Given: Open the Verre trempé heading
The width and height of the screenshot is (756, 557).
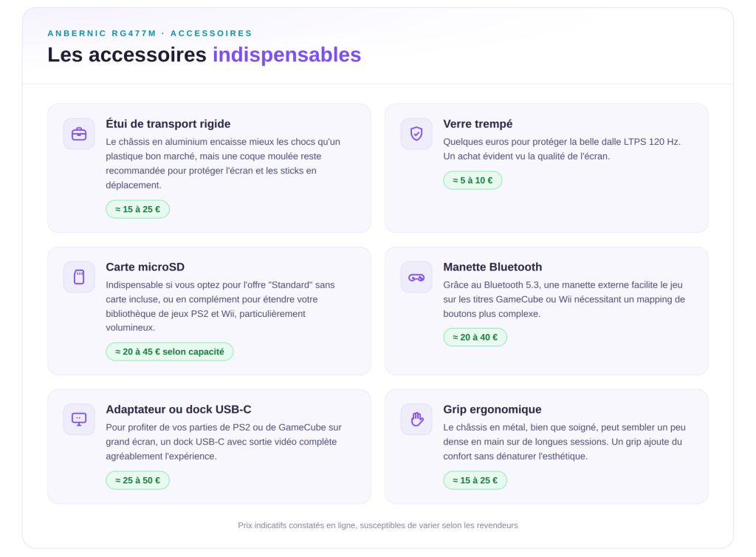Looking at the screenshot, I should [x=478, y=124].
